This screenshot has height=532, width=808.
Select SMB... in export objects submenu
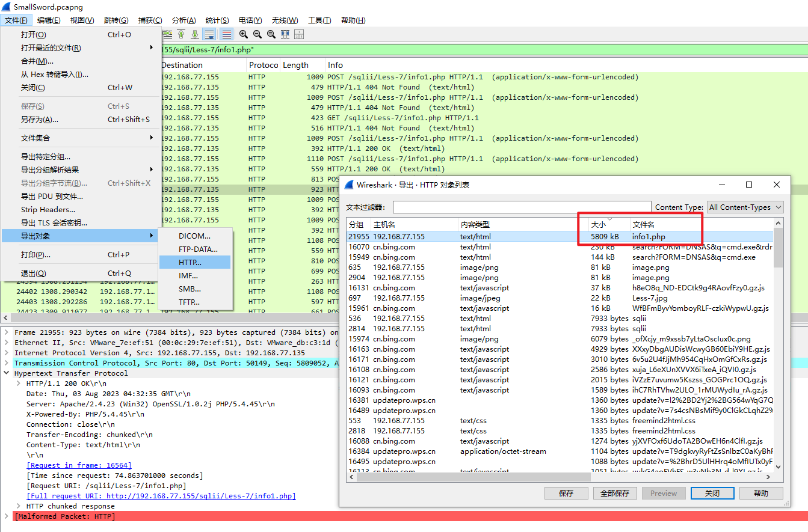click(195, 289)
